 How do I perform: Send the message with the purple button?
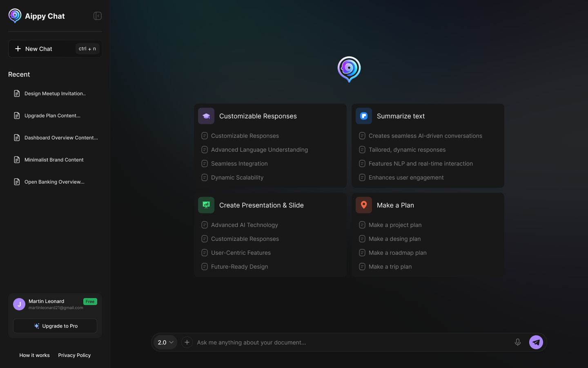click(x=536, y=342)
